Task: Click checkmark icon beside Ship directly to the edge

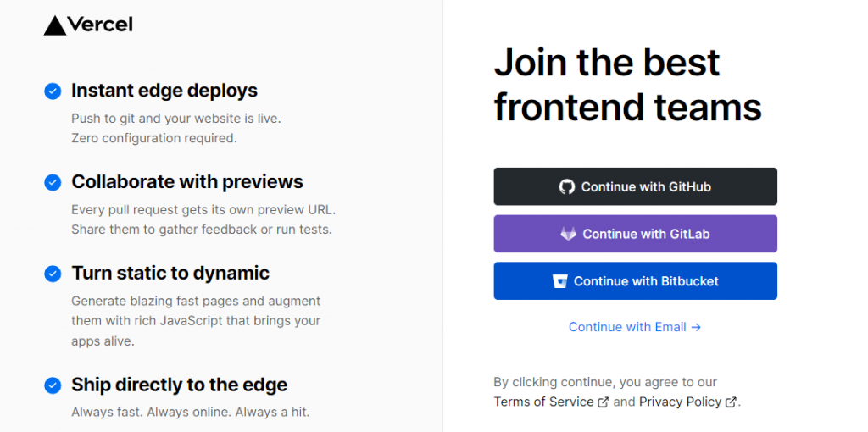Action: pos(53,385)
